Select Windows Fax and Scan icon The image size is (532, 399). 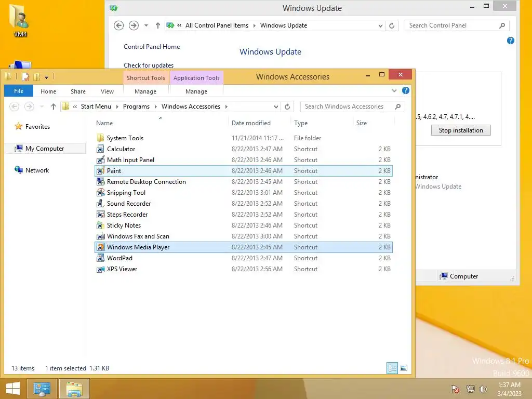click(x=100, y=236)
